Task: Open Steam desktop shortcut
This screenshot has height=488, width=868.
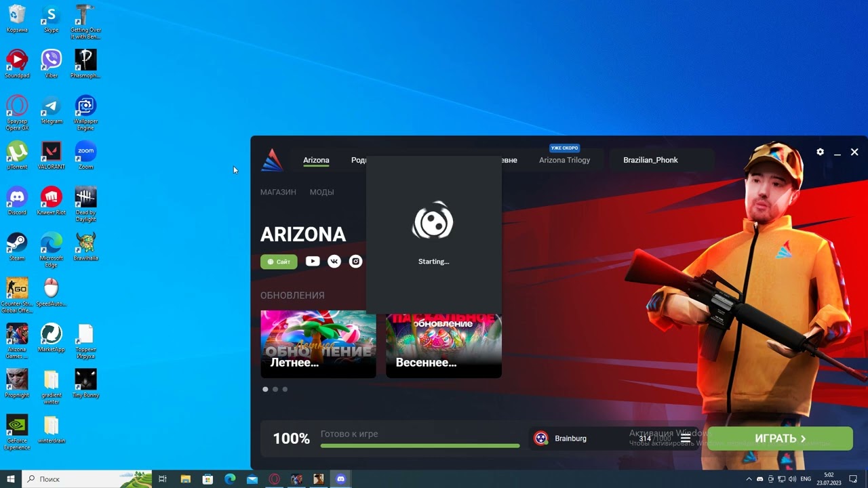Action: [x=17, y=246]
